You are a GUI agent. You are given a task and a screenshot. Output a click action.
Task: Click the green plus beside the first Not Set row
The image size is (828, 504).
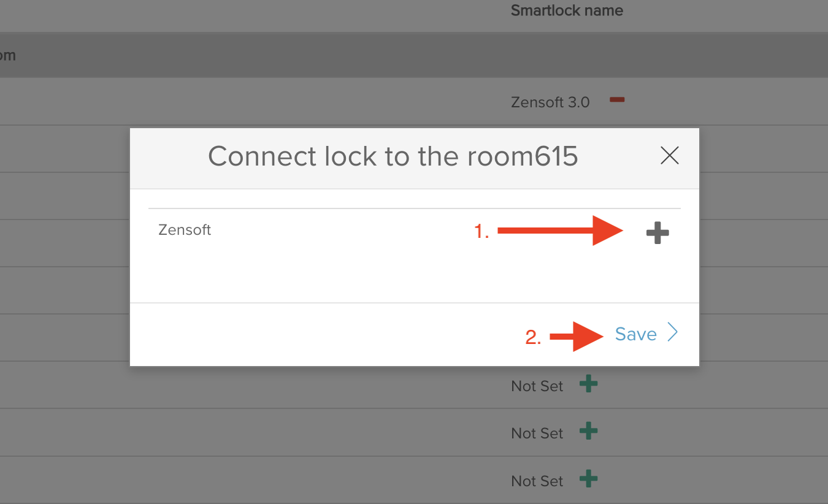coord(588,384)
